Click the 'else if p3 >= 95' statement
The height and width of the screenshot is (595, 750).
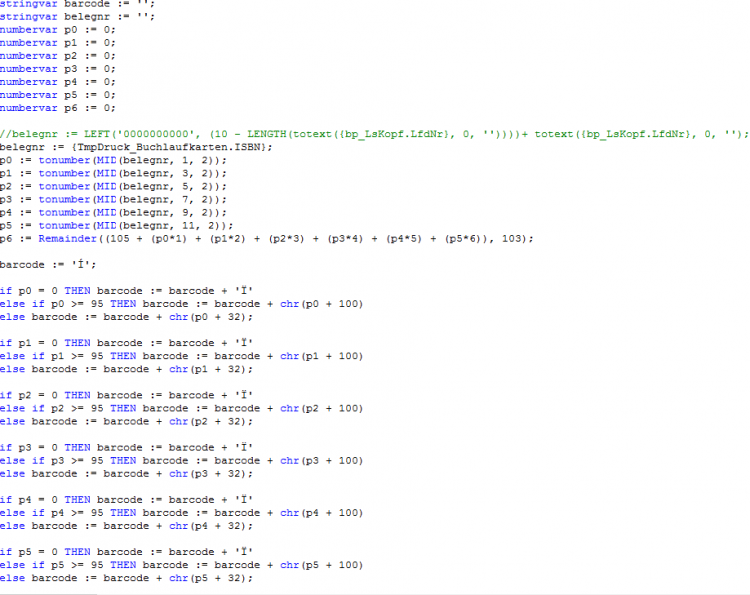tap(182, 461)
